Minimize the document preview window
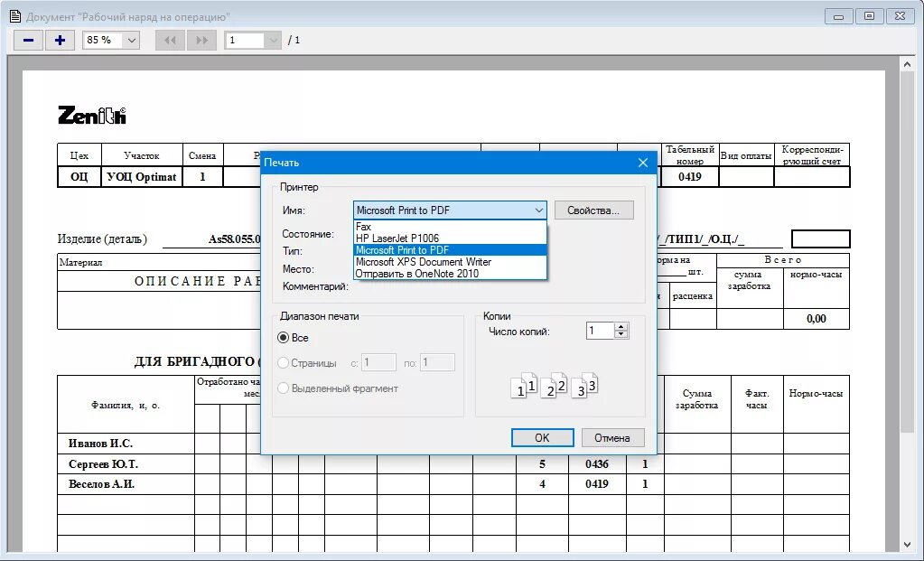 (x=838, y=16)
